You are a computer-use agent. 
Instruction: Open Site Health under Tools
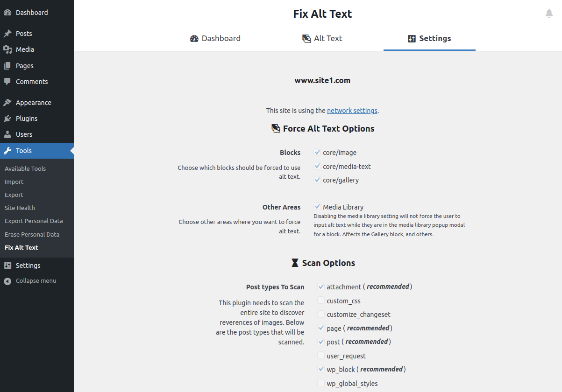[x=20, y=208]
